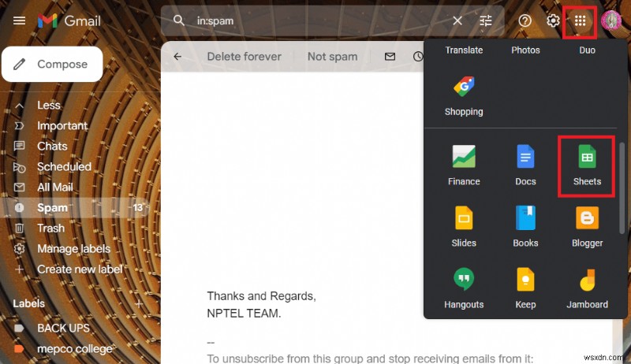Open the Books app
Image resolution: width=631 pixels, height=364 pixels.
click(525, 227)
